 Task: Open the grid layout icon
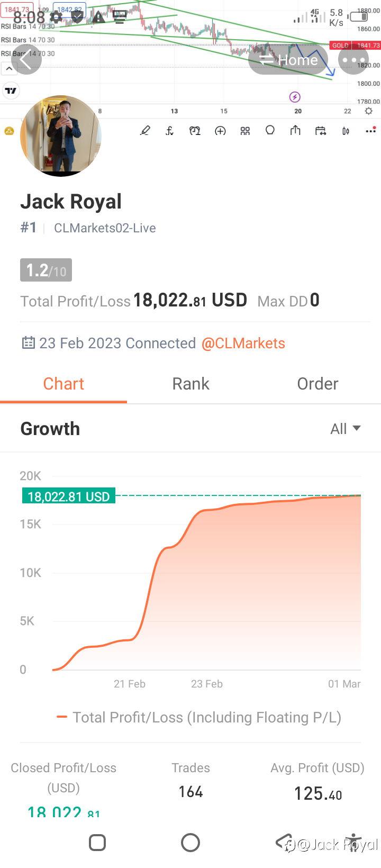[245, 131]
